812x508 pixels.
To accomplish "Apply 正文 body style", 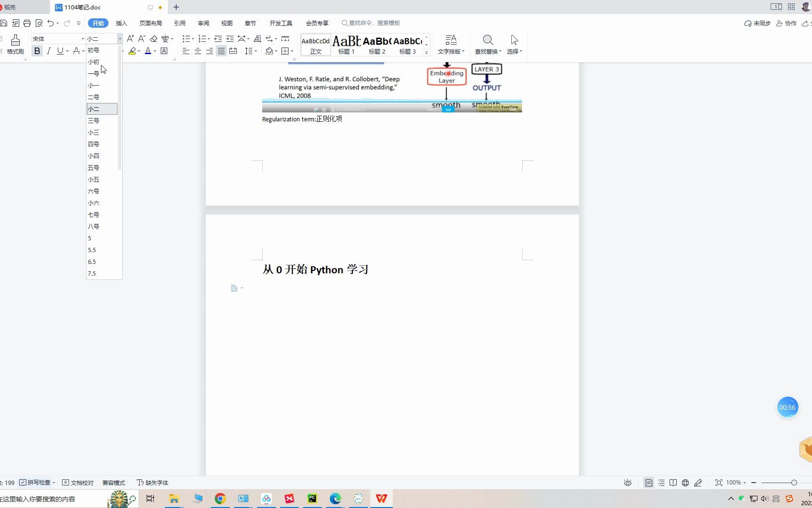I will (x=316, y=45).
